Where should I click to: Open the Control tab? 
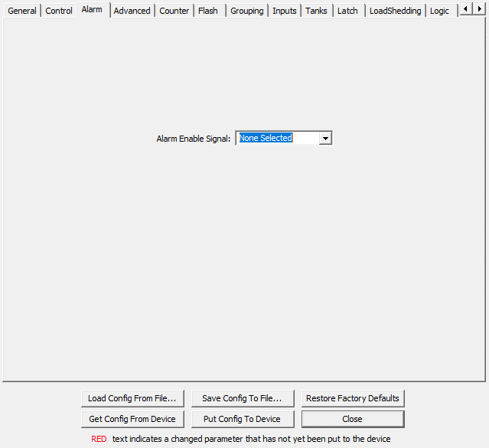pyautogui.click(x=59, y=11)
